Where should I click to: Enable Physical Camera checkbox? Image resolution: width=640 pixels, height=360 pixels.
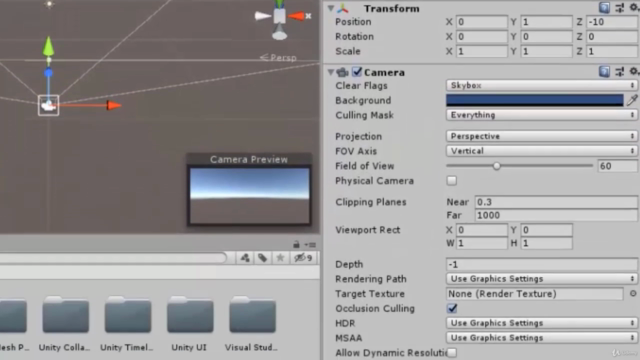[451, 180]
